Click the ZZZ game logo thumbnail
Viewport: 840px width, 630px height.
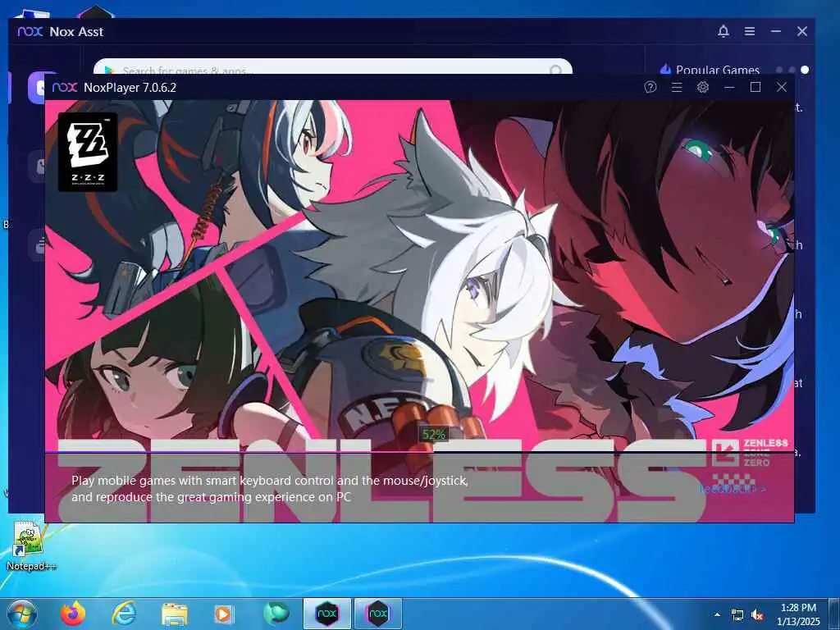(x=87, y=152)
